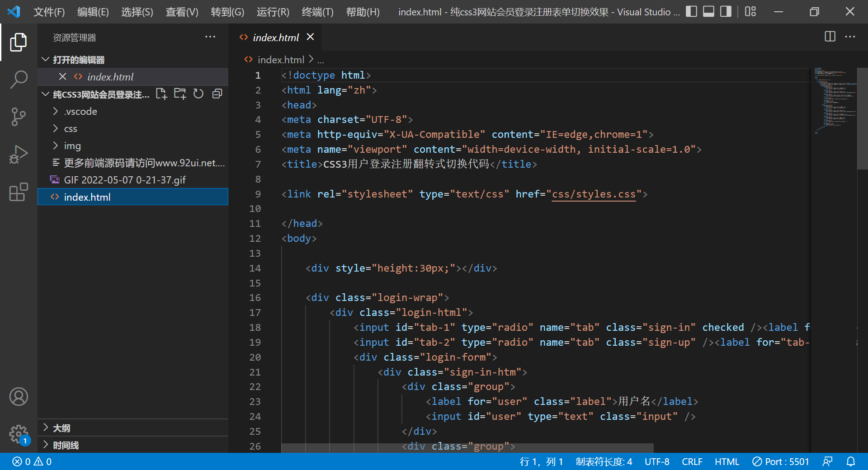
Task: Click the feedback icon in status bar
Action: tap(827, 461)
